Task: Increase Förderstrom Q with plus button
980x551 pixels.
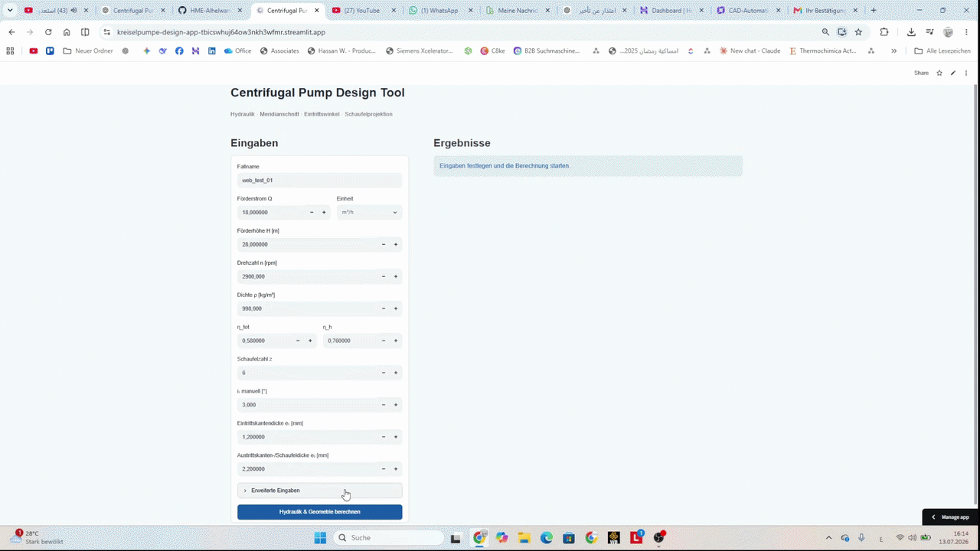Action: (324, 212)
